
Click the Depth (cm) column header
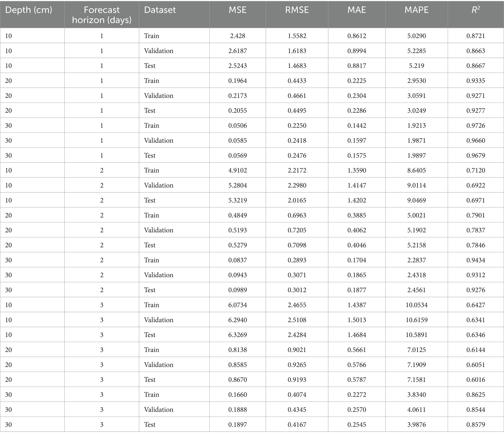point(29,10)
